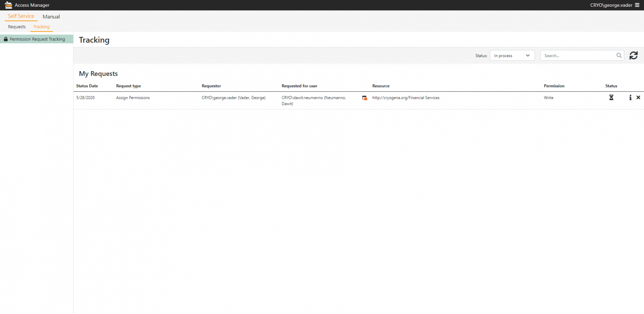Open the Financial Services resource link
Viewport: 644px width, 314px height.
(405, 97)
